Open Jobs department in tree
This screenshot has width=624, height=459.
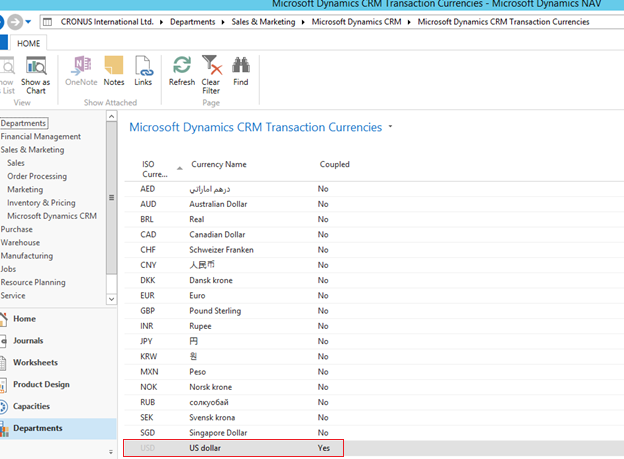[8, 269]
